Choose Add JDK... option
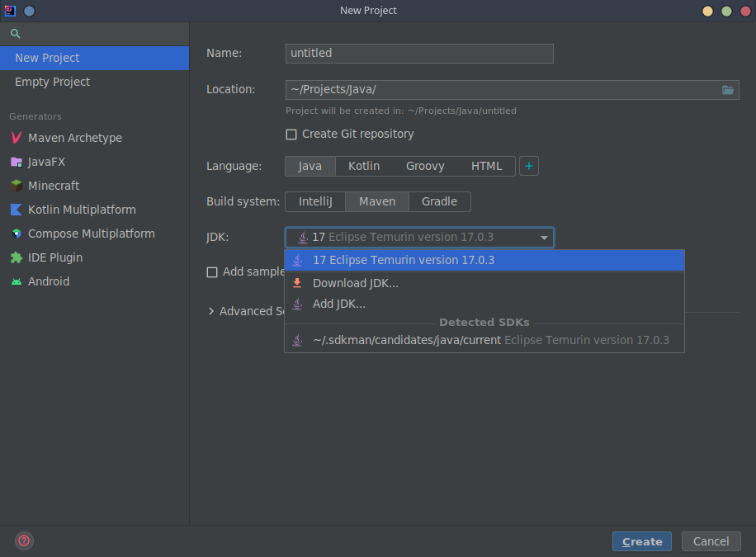The image size is (756, 557). [x=484, y=304]
